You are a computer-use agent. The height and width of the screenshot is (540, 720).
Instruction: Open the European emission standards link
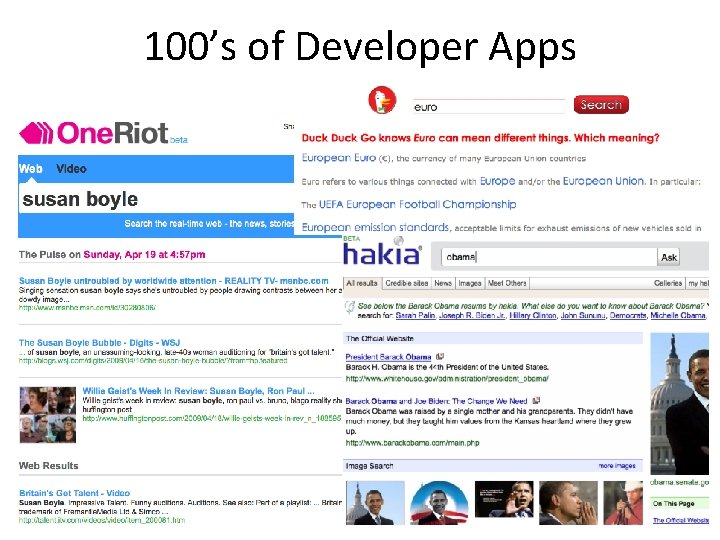(375, 227)
